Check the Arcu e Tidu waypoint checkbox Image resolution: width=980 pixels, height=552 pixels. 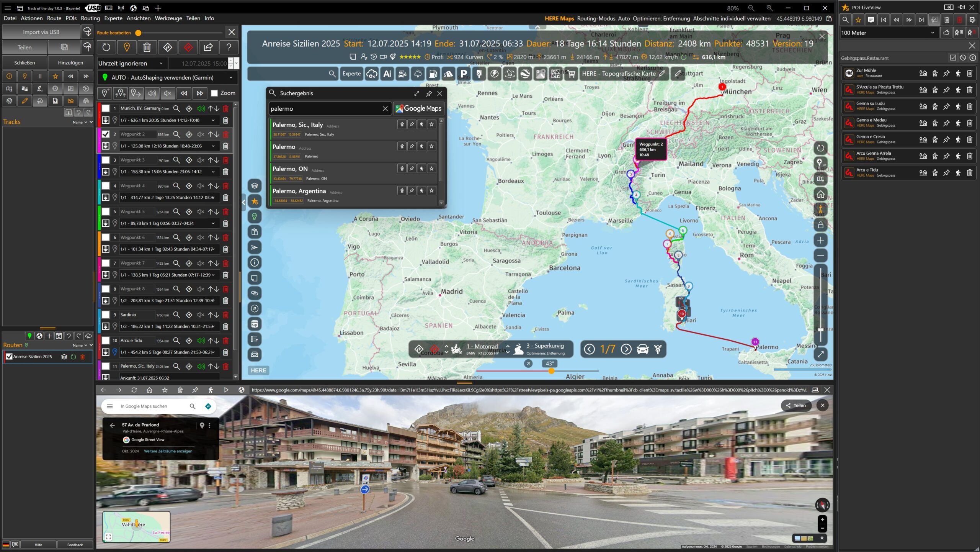pyautogui.click(x=106, y=341)
